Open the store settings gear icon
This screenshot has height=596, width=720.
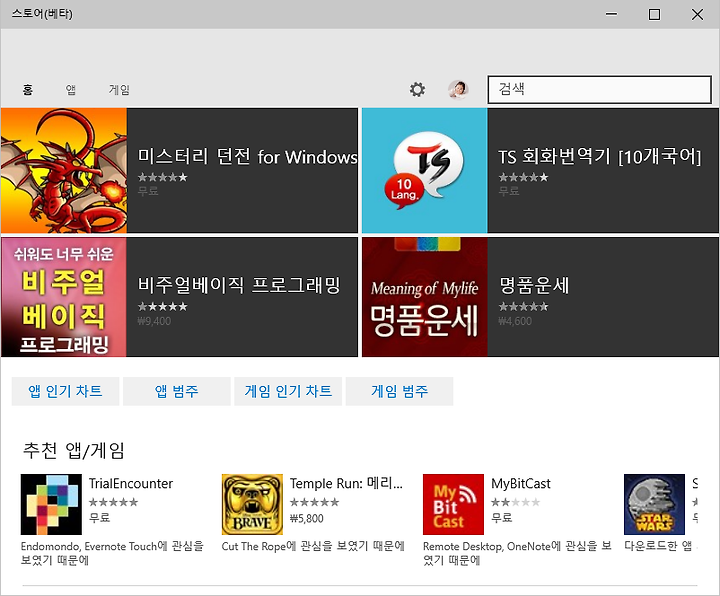click(x=417, y=89)
